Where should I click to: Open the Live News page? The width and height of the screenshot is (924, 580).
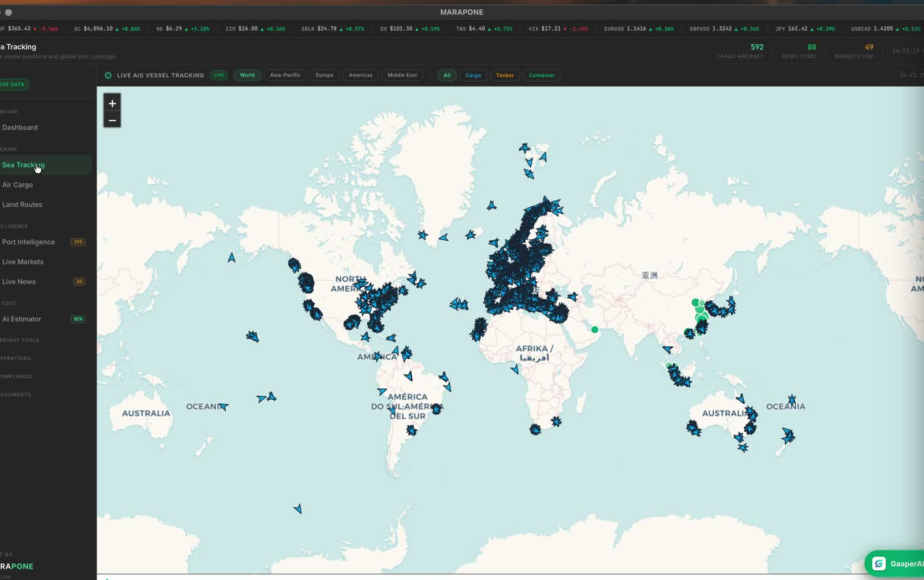point(46,282)
